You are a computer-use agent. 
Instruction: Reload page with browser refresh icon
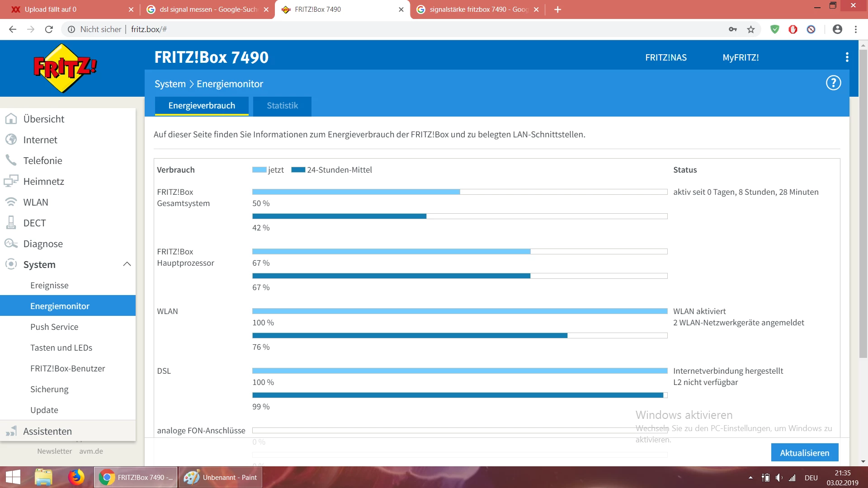[x=49, y=29]
